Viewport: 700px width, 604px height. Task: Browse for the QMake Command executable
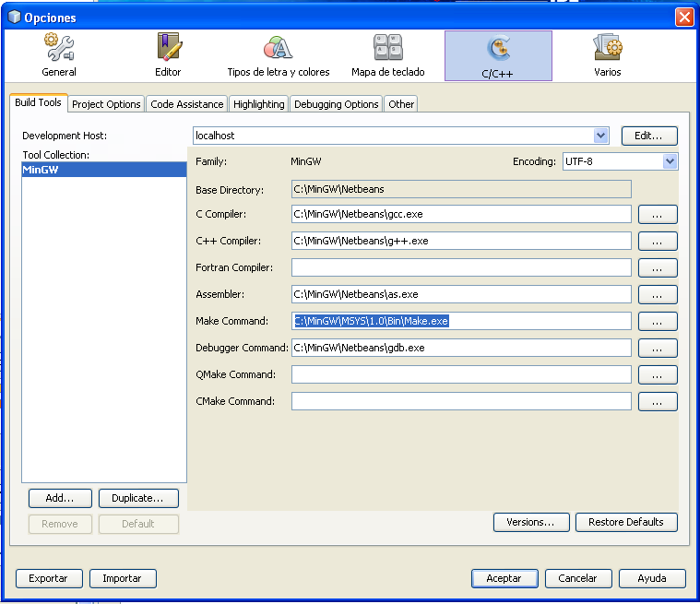tap(658, 375)
